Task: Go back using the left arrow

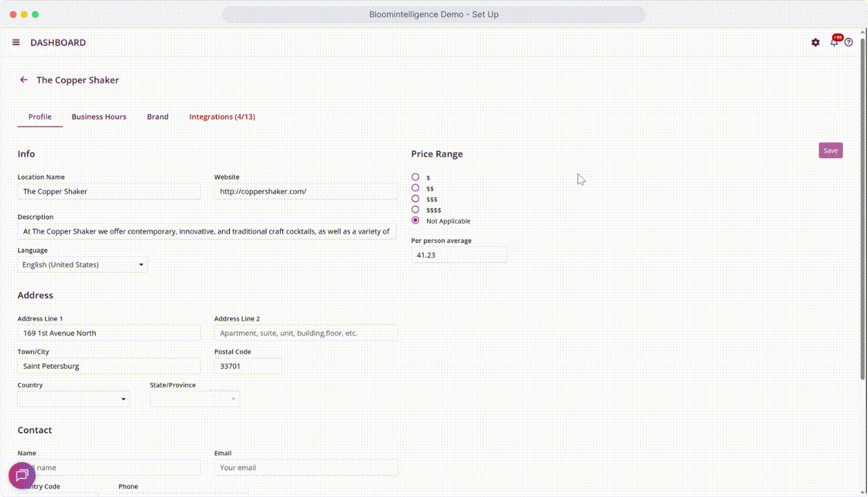Action: pyautogui.click(x=23, y=80)
